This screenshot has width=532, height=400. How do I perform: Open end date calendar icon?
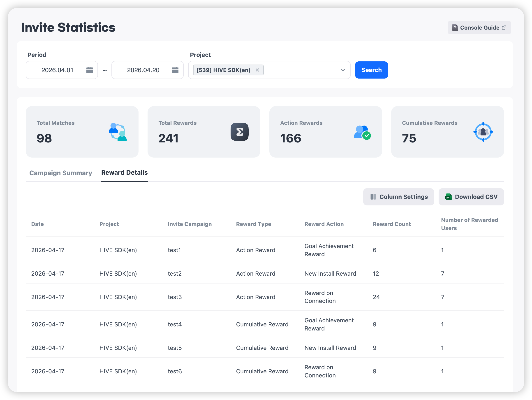tap(175, 70)
